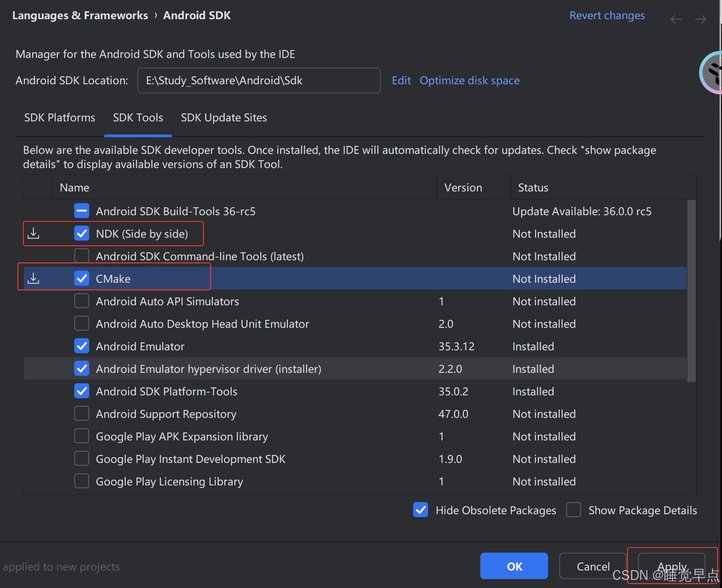
Task: Click the partial checkbox for Android SDK Build-Tools 36-rc5
Action: pos(82,211)
